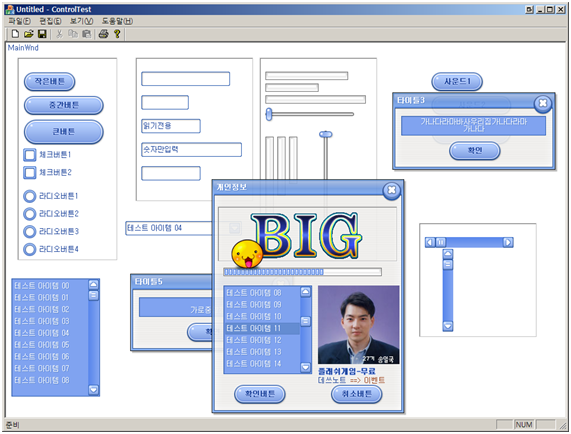Click the up arrow of the standalone vertical scrollbar
571x434 pixels.
pyautogui.click(x=448, y=254)
